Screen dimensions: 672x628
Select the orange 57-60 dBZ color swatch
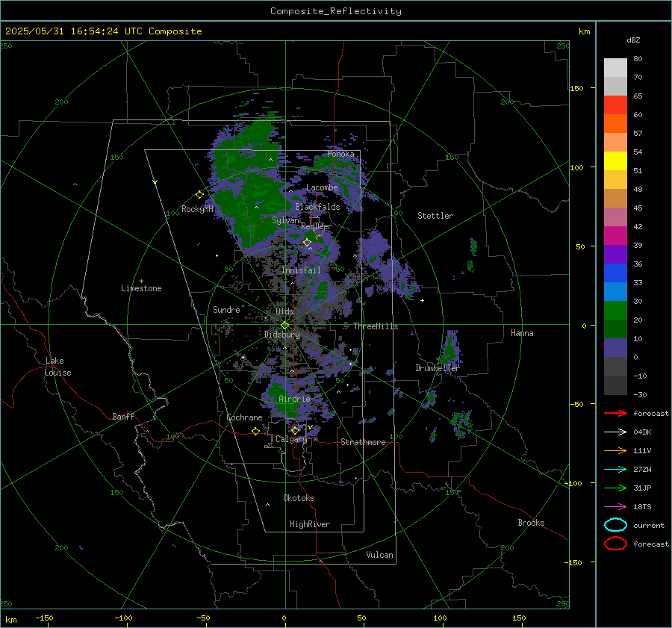click(x=615, y=124)
